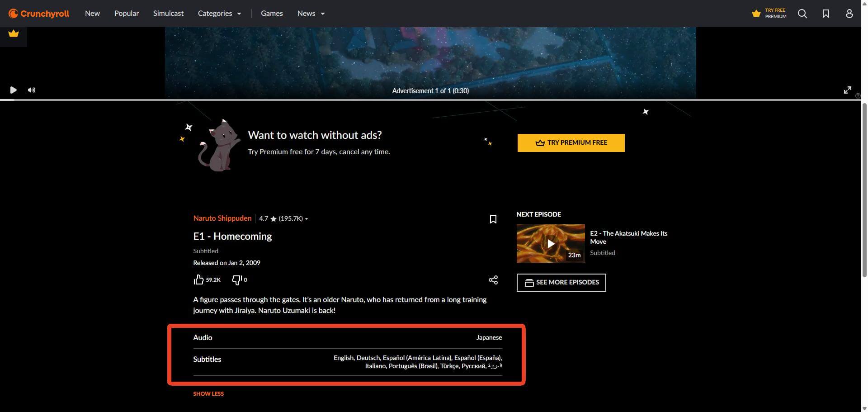This screenshot has width=868, height=412.
Task: Click Try Free Premium in header
Action: [769, 14]
